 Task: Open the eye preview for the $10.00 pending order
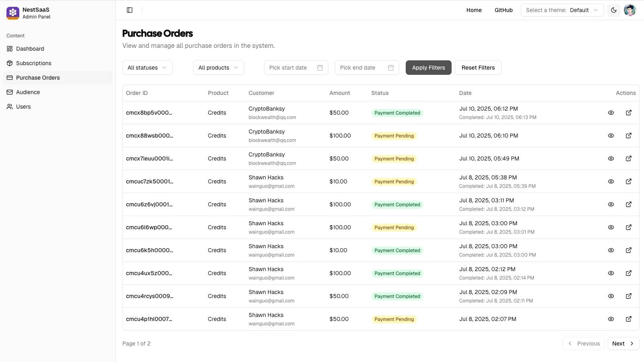[x=611, y=181]
